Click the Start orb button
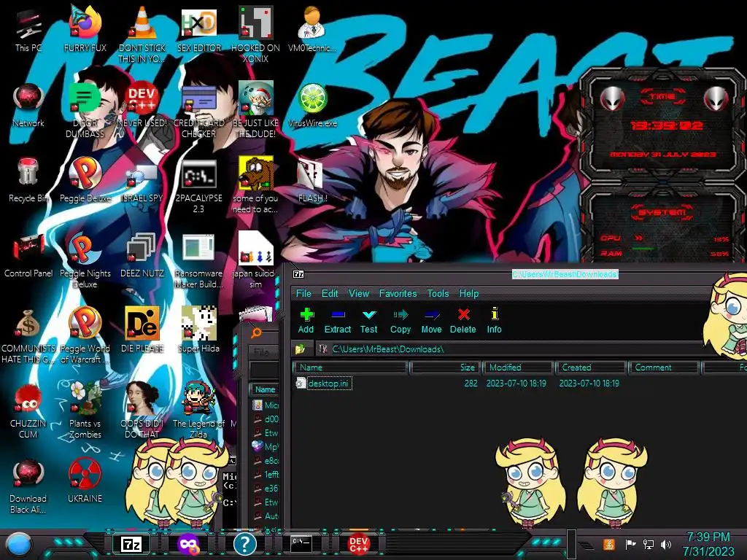 18,544
